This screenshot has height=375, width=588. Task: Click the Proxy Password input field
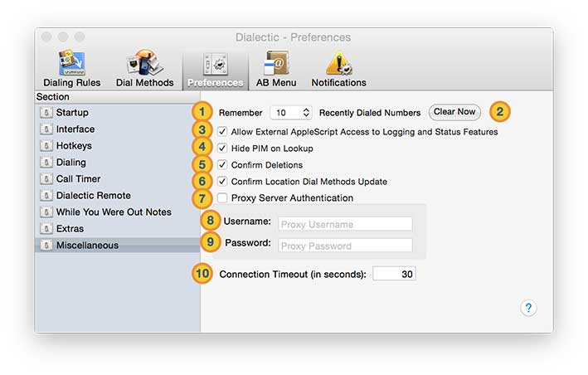[345, 246]
